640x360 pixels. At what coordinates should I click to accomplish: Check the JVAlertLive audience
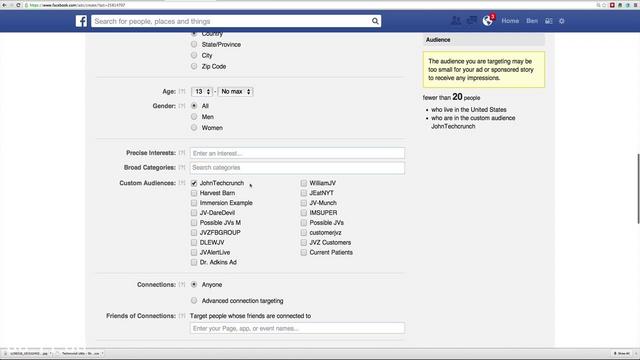pos(194,252)
